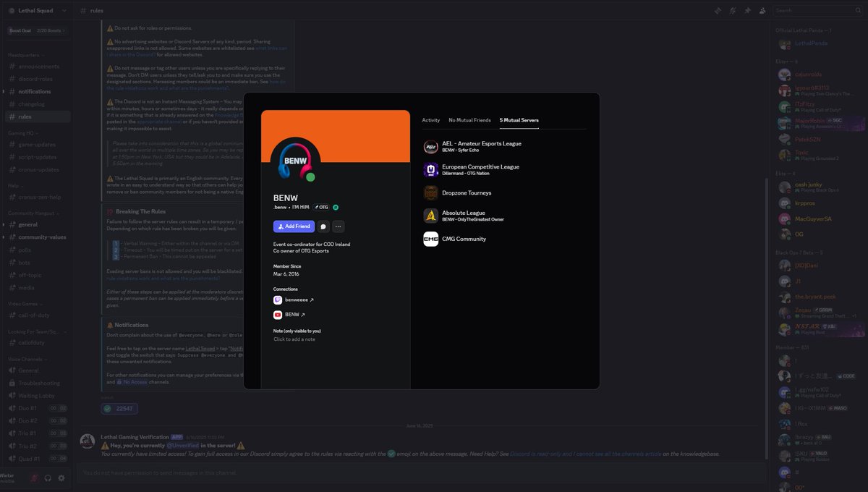The height and width of the screenshot is (492, 868).
Task: Click the message bubble icon beside Add Friend
Action: [x=323, y=226]
